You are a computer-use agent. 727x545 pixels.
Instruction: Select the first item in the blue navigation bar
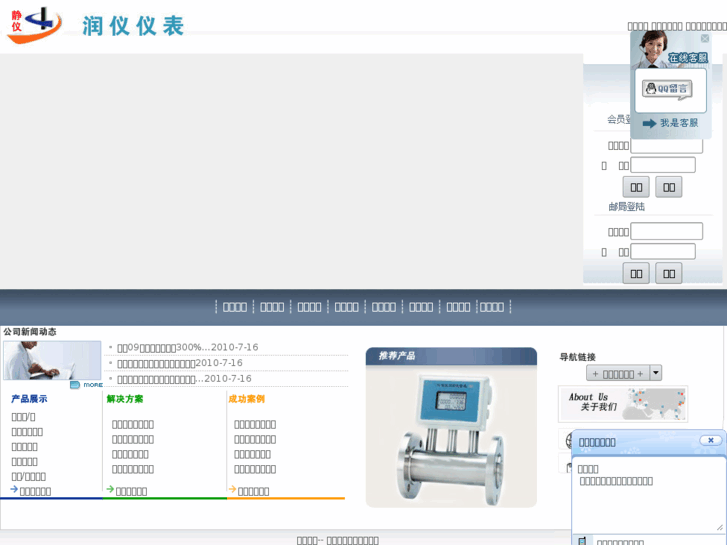coord(235,307)
